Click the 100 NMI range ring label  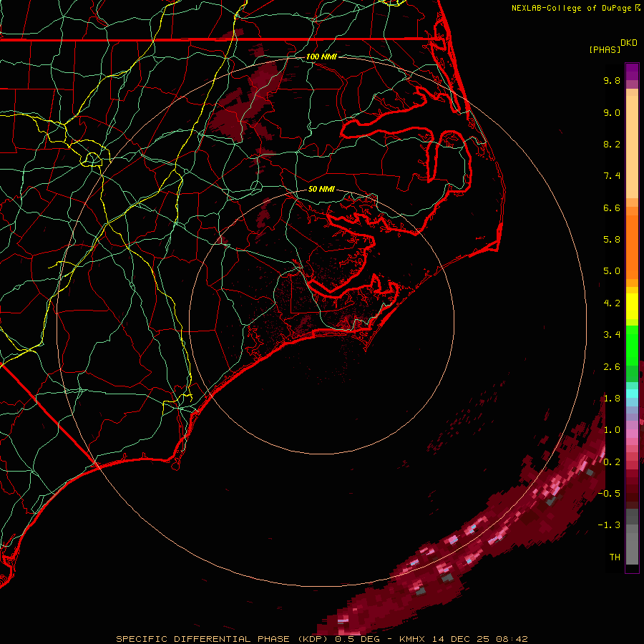(x=321, y=57)
